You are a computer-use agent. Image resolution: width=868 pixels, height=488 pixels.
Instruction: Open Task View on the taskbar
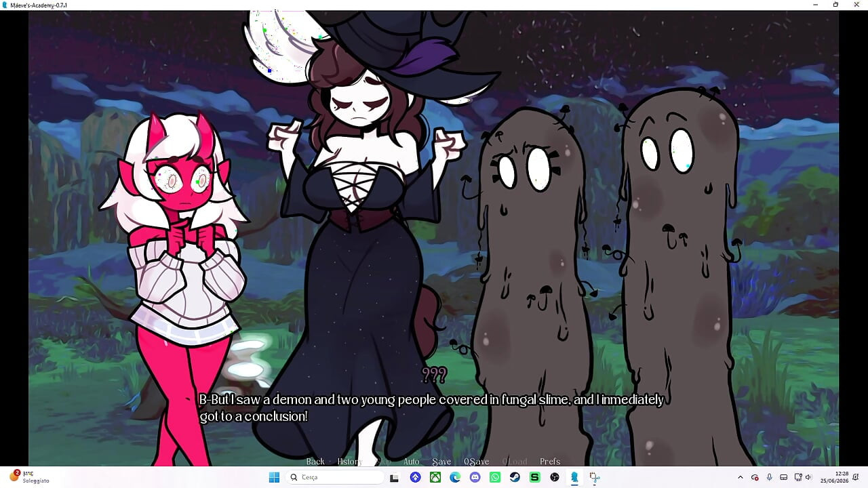tap(394, 477)
